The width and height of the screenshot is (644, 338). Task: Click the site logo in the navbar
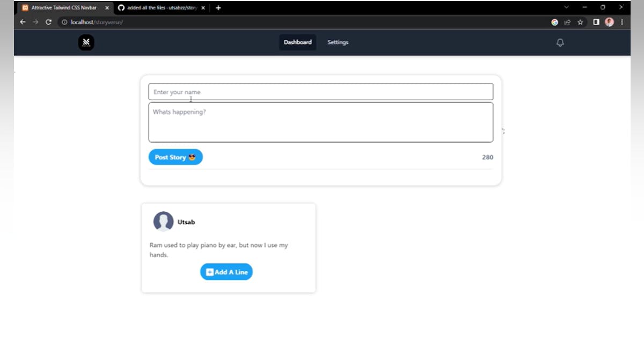(x=86, y=42)
